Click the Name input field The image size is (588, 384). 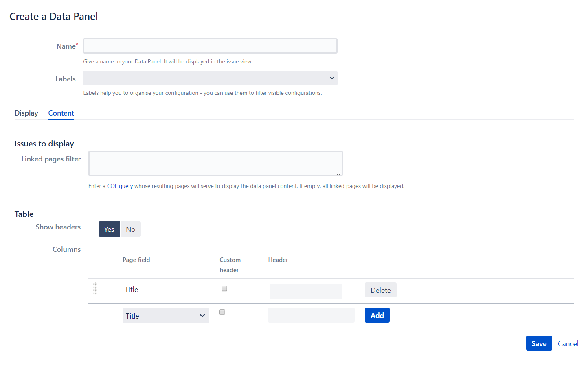pyautogui.click(x=210, y=46)
